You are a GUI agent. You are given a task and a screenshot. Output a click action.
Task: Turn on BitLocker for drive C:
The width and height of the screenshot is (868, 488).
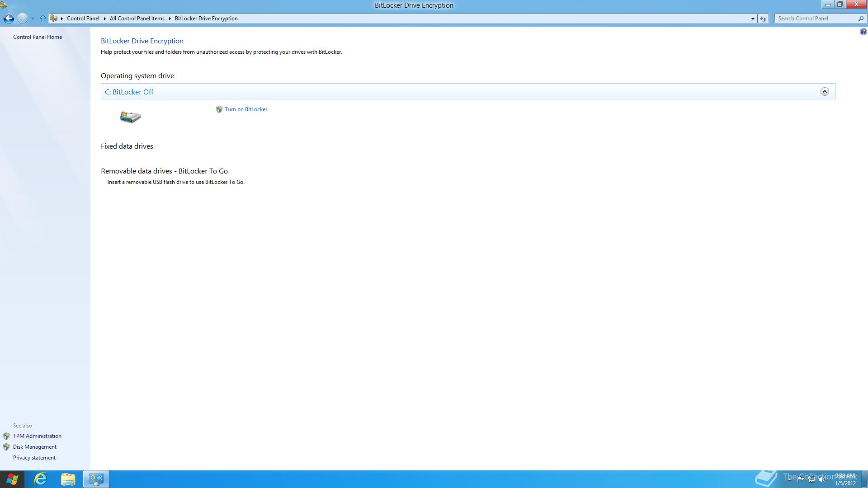[246, 109]
